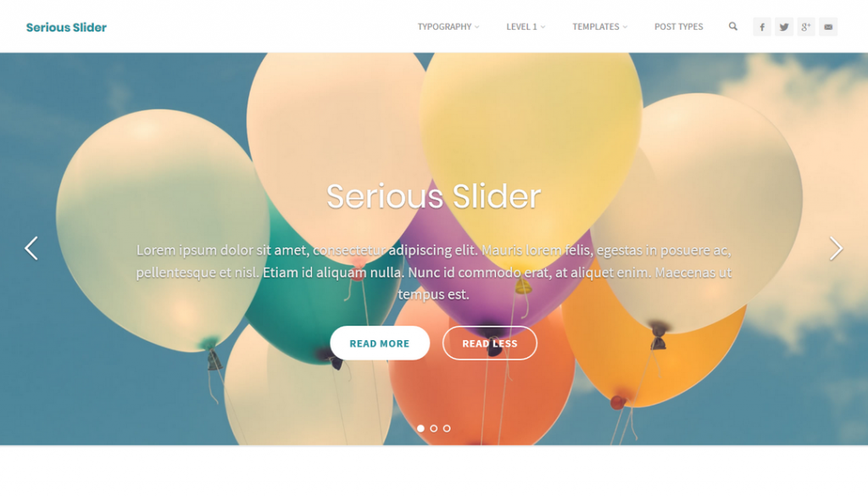
Task: Click the Read More button
Action: click(x=380, y=343)
